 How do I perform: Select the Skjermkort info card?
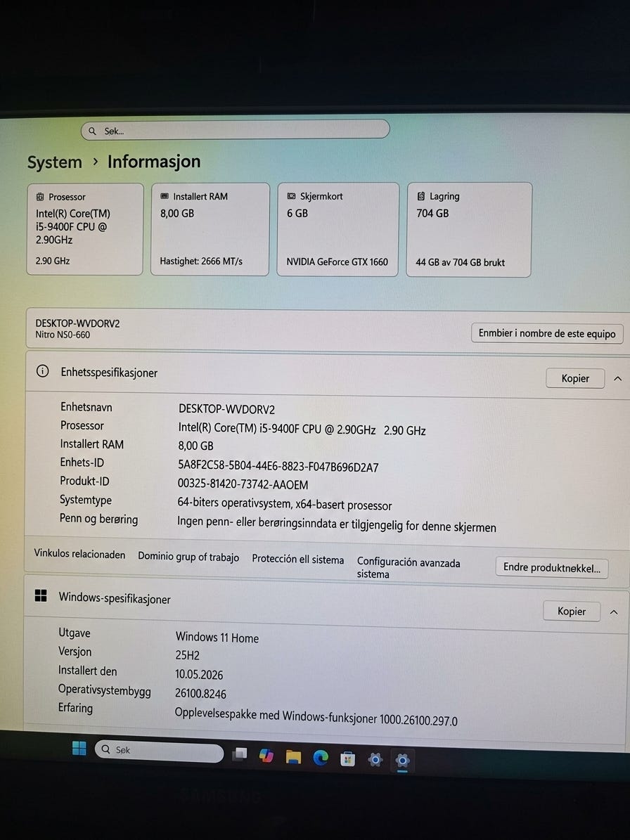[337, 229]
